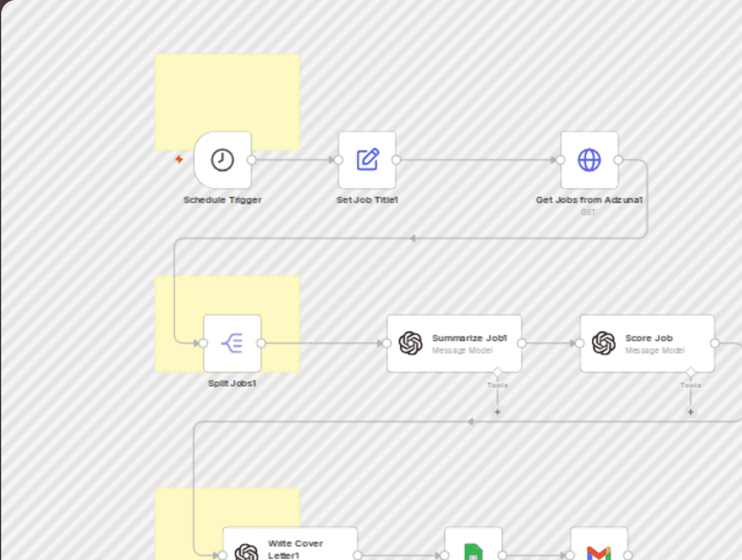Click Message Model text under Summarize Job1
Viewport: 742px width, 560px height.
[x=462, y=350]
